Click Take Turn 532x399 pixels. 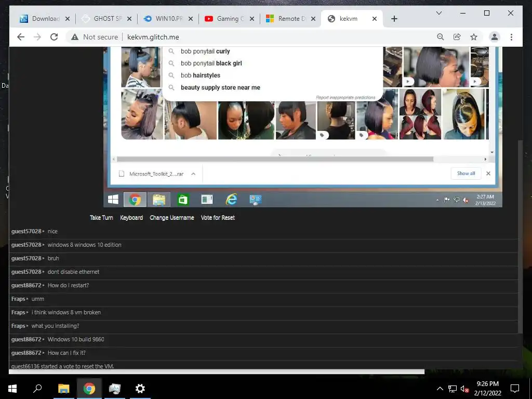coord(101,218)
